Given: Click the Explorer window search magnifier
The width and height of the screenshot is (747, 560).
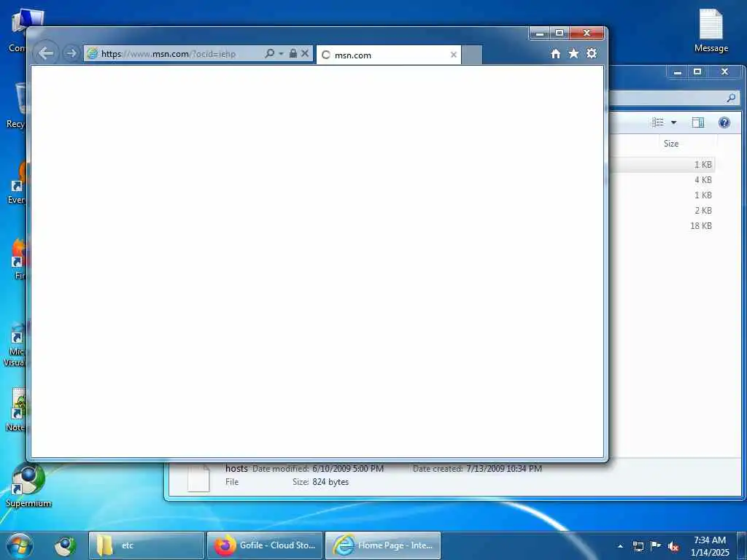Looking at the screenshot, I should [731, 98].
